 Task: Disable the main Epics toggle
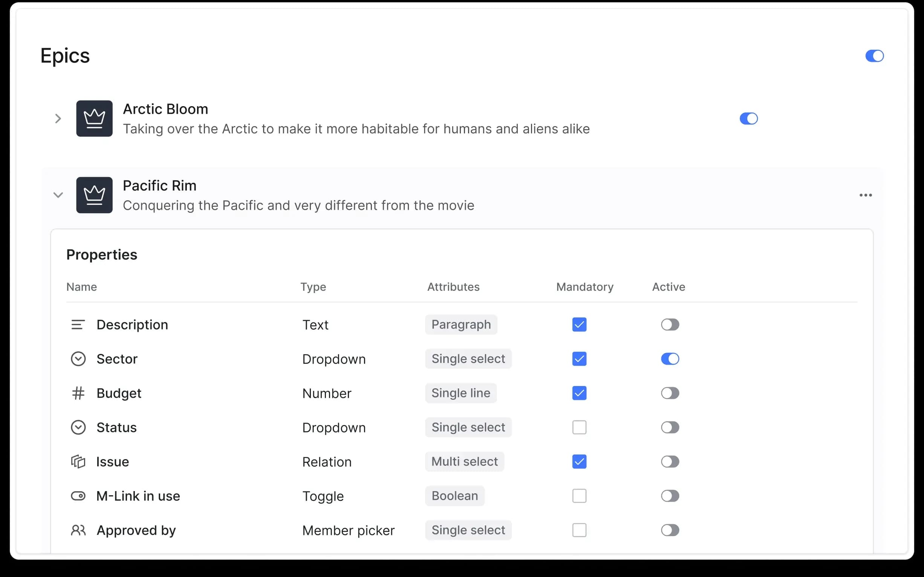tap(874, 56)
